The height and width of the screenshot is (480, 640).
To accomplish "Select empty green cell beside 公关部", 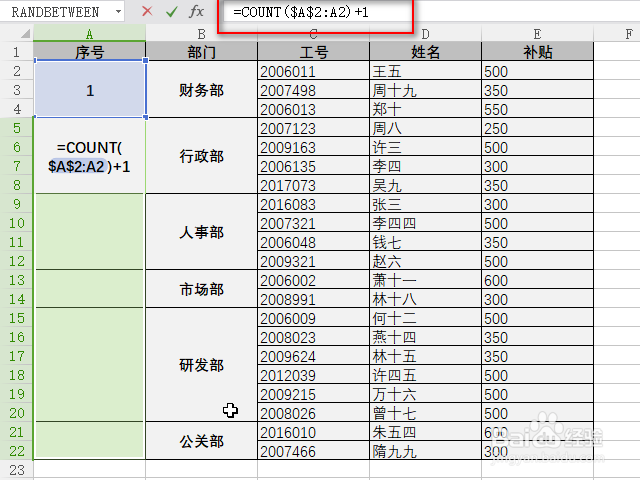I will pyautogui.click(x=89, y=441).
